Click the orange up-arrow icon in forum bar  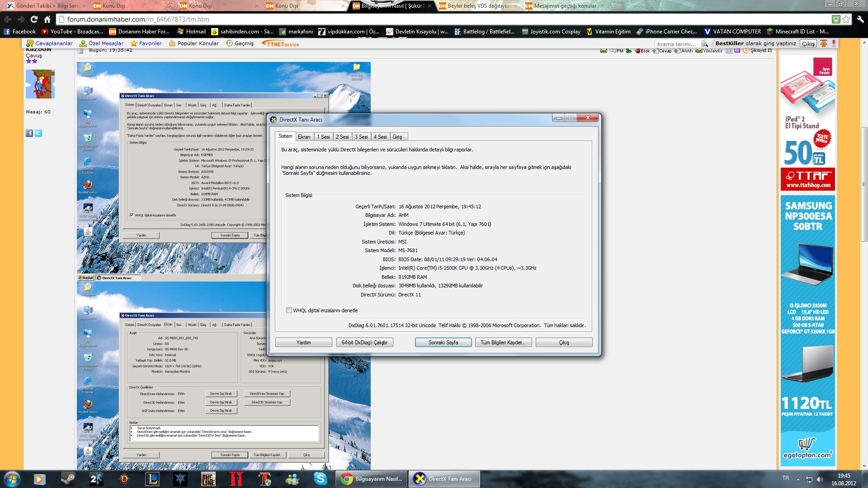click(x=824, y=43)
